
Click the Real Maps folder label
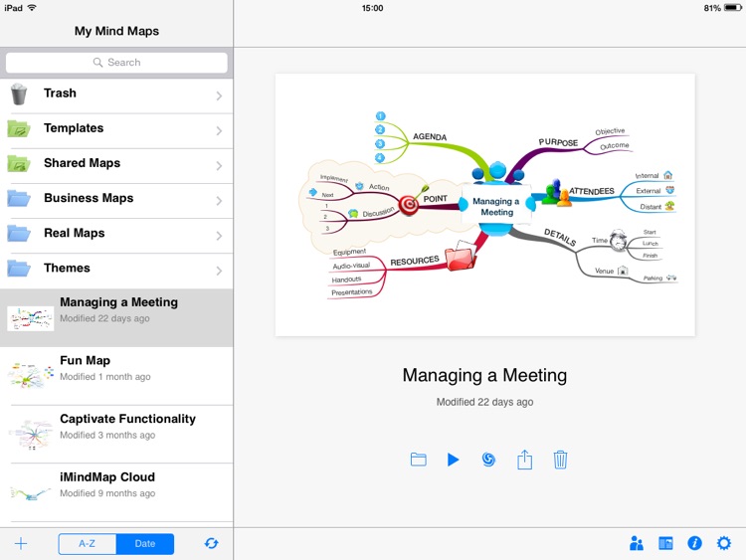click(75, 233)
